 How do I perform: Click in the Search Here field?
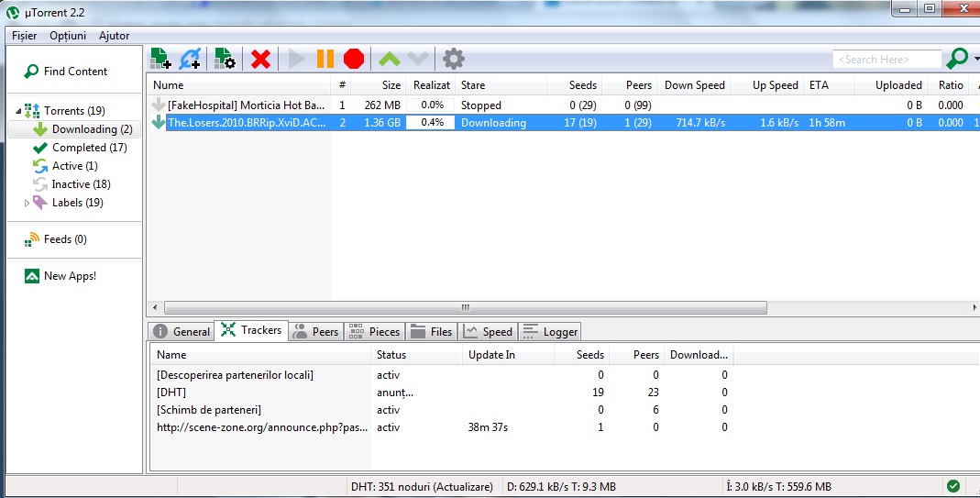(x=886, y=60)
